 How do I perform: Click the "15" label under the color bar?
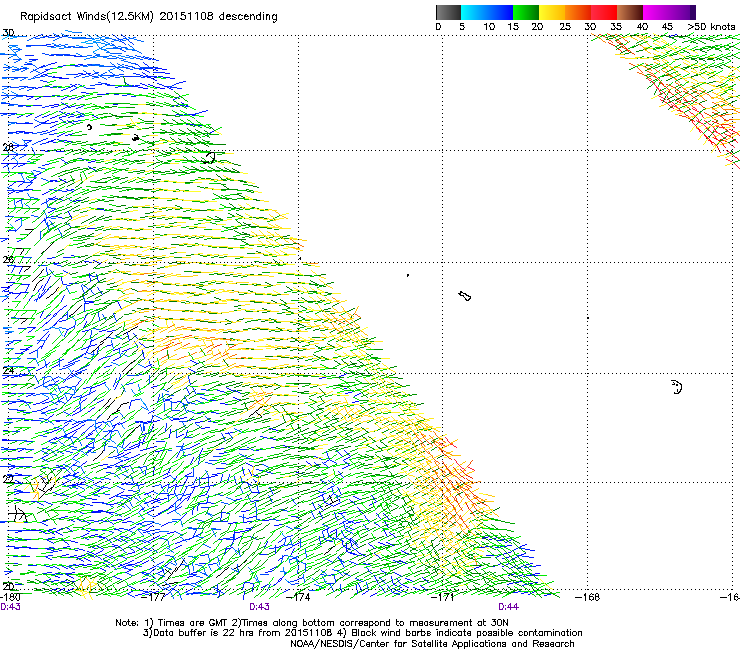(x=513, y=27)
